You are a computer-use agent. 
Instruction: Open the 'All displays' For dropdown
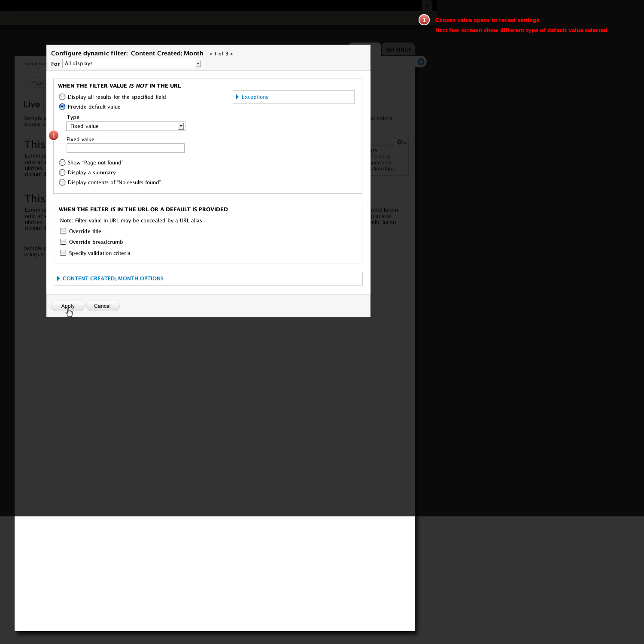(x=132, y=64)
